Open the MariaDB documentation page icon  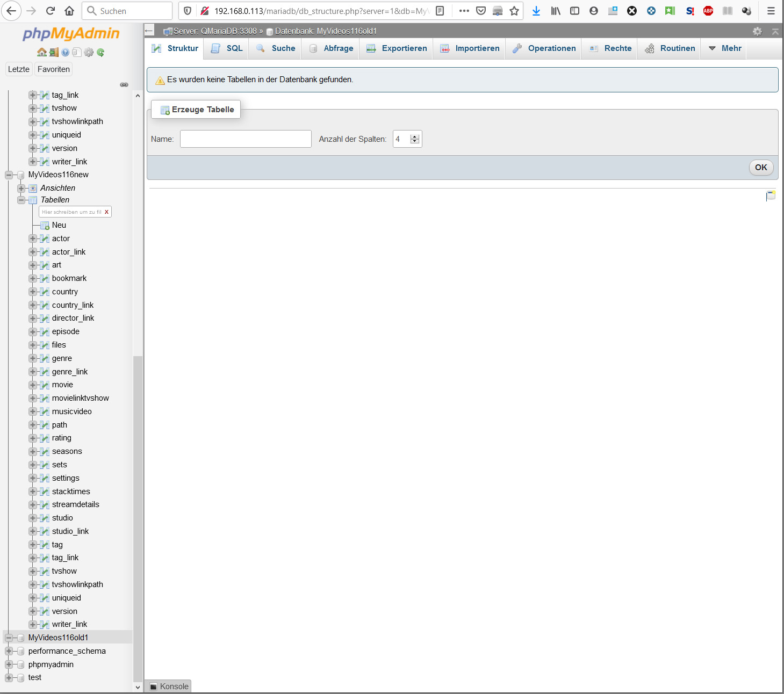(77, 52)
